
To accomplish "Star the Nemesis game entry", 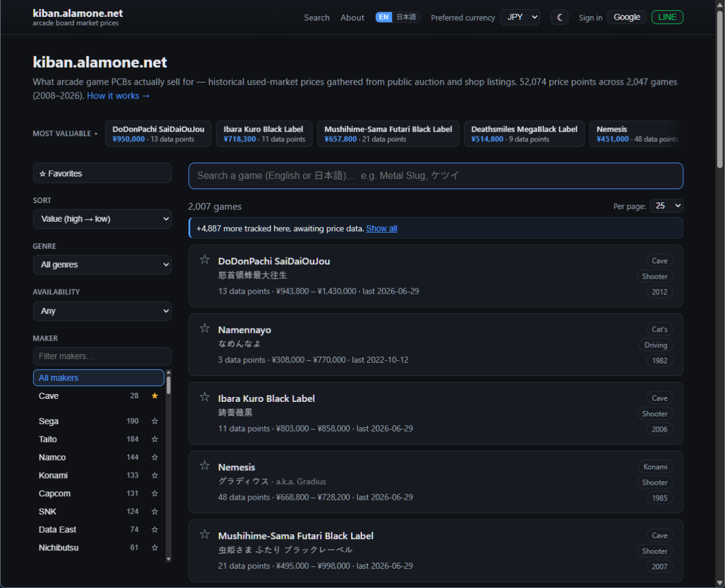I will coord(205,466).
